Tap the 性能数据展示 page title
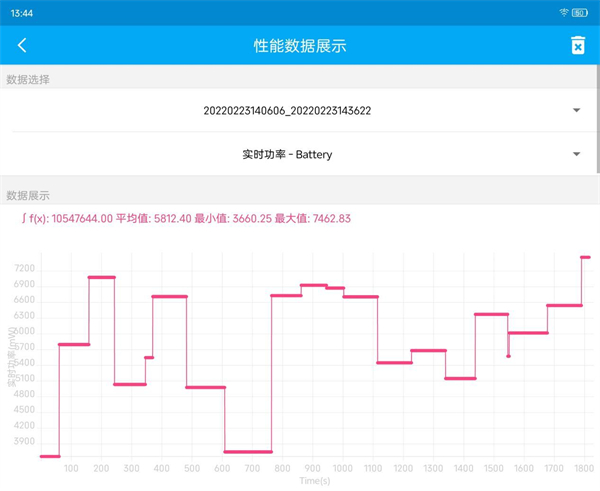 click(x=300, y=45)
